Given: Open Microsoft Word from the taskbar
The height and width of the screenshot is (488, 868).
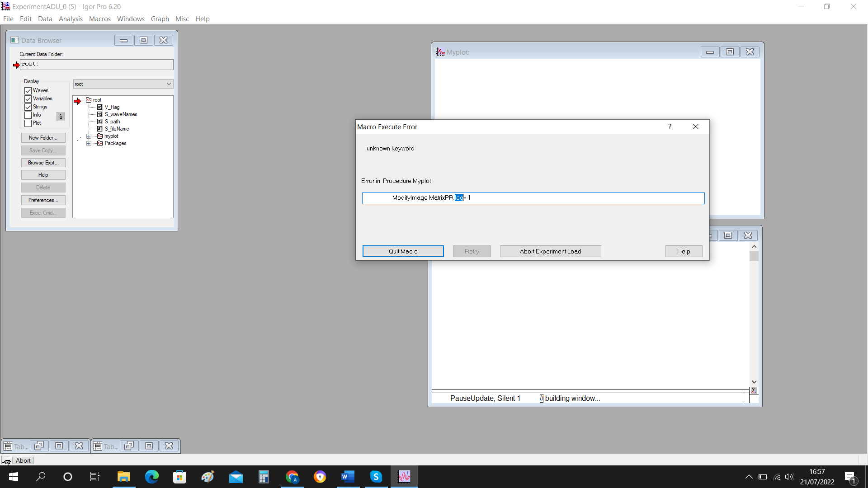Looking at the screenshot, I should pos(348,477).
